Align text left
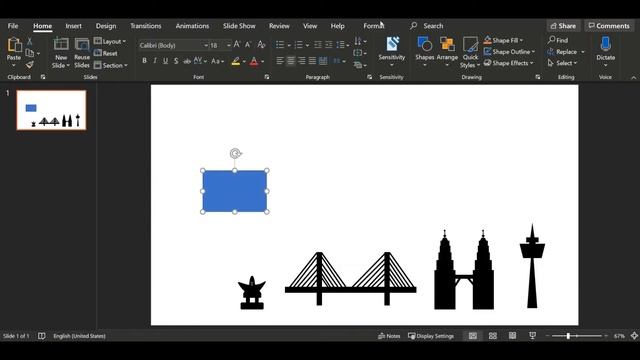The image size is (640, 360). [280, 61]
